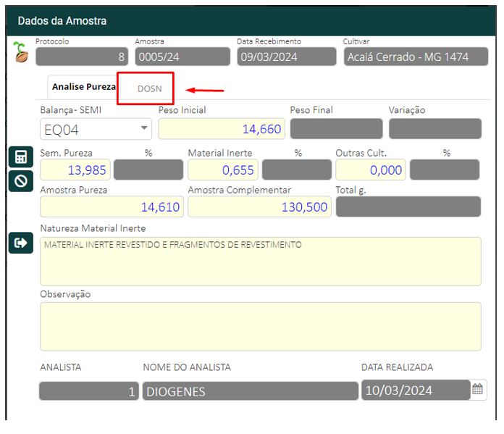504x434 pixels.
Task: Click the Data Recebimento field
Action: pyautogui.click(x=286, y=57)
